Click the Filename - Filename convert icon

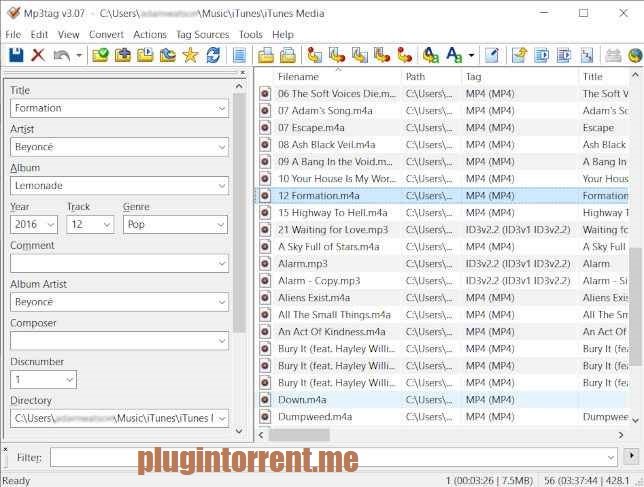(x=360, y=55)
